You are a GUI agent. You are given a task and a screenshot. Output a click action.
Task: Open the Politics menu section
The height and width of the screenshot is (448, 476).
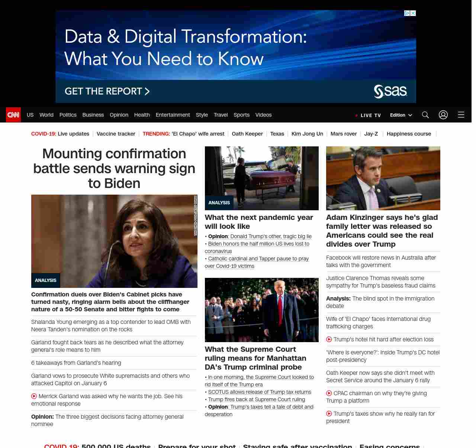point(68,115)
